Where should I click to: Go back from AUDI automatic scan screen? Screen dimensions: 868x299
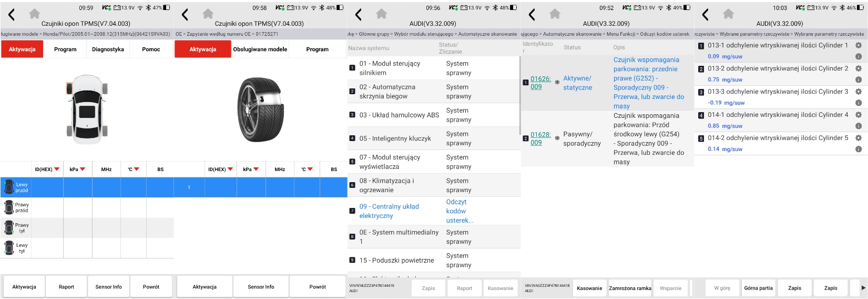(359, 15)
